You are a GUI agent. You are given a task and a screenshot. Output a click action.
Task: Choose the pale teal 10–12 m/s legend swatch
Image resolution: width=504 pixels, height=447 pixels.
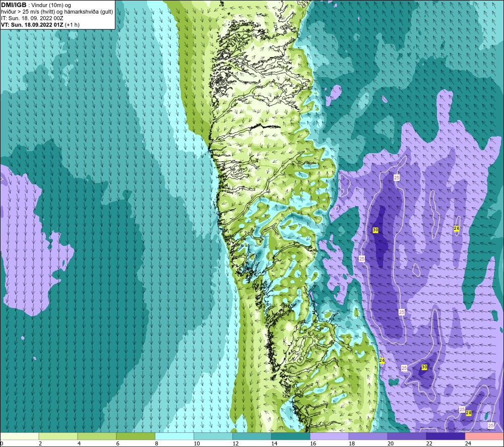(213, 436)
